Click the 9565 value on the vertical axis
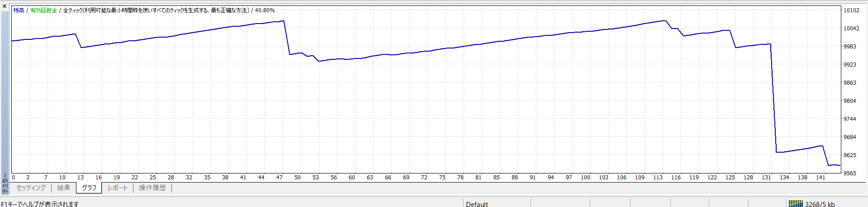The width and height of the screenshot is (868, 207). [x=849, y=173]
